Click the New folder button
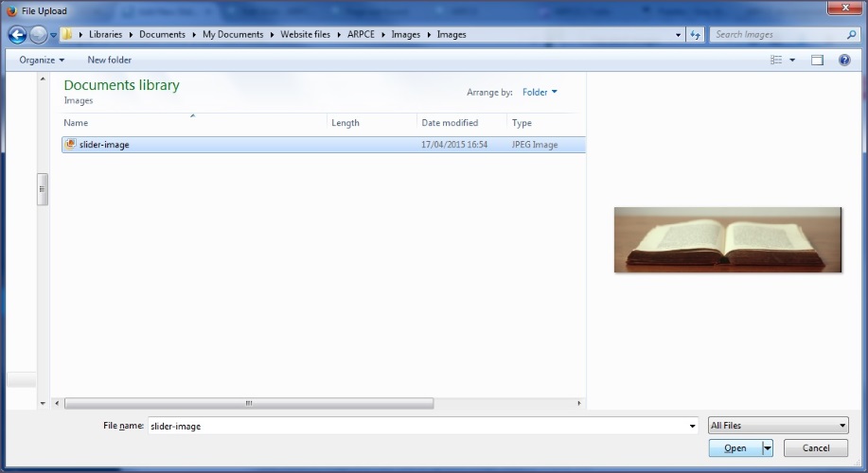Viewport: 868px width, 473px height. click(x=109, y=60)
